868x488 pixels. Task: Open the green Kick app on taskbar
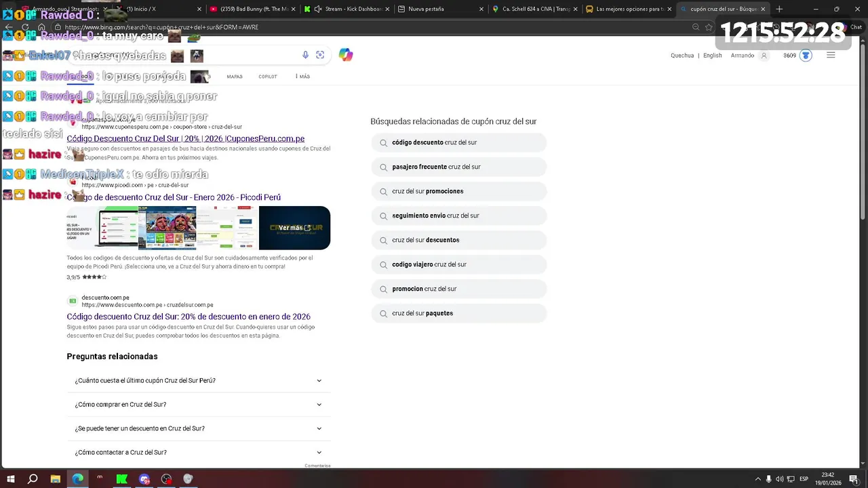(x=122, y=479)
